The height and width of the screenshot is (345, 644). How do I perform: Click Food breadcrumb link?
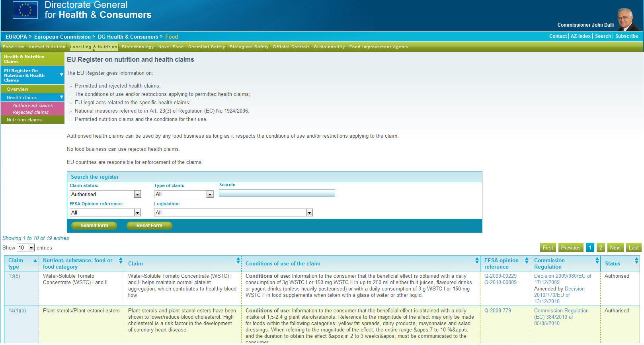[x=172, y=37]
